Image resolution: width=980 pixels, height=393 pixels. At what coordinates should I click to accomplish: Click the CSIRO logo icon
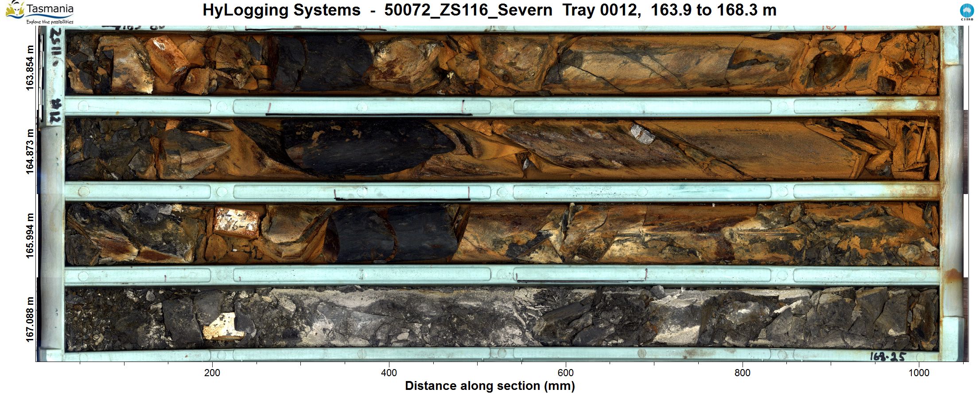(x=967, y=12)
